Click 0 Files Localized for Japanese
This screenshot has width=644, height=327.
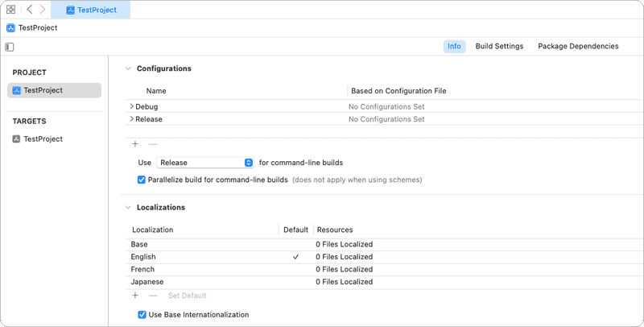coord(345,282)
